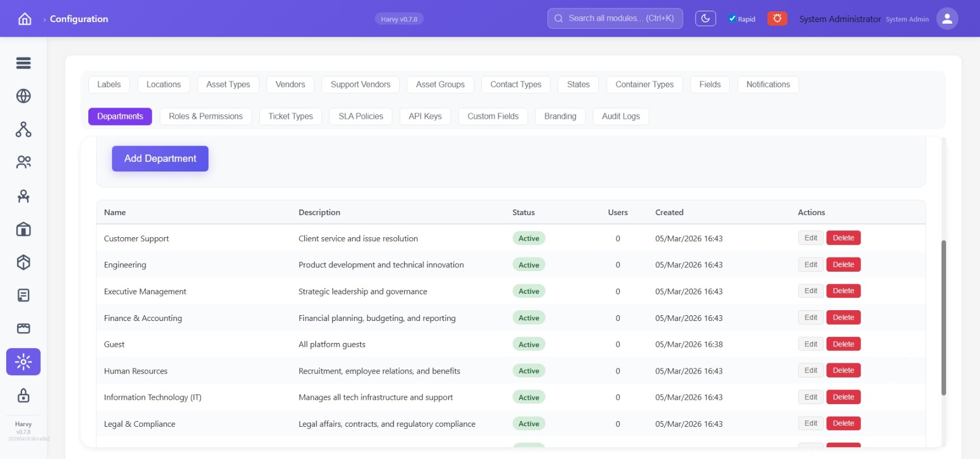Delete the Information Technology (IT) department
The height and width of the screenshot is (459, 980).
tap(844, 397)
